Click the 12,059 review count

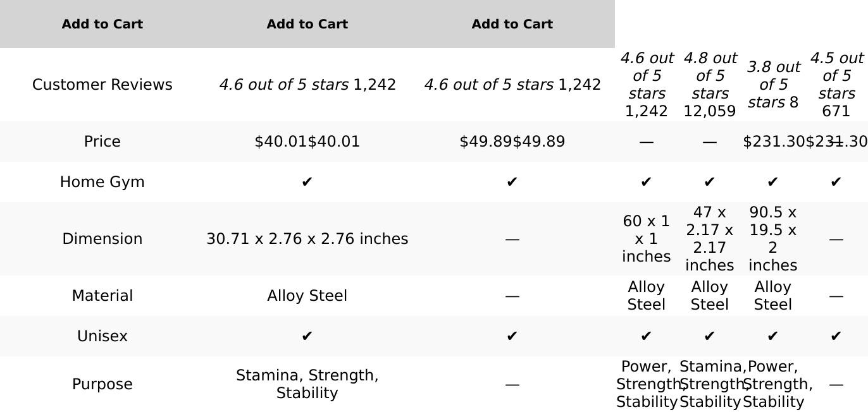click(x=709, y=111)
